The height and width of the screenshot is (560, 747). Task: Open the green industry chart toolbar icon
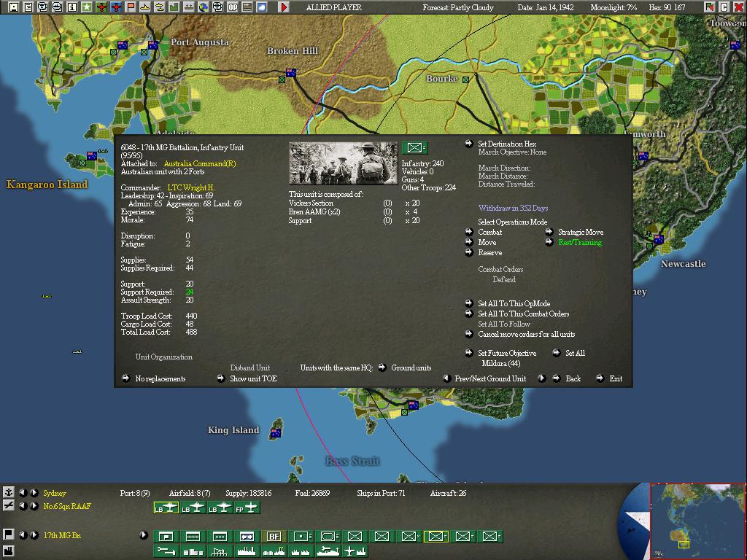[x=174, y=7]
